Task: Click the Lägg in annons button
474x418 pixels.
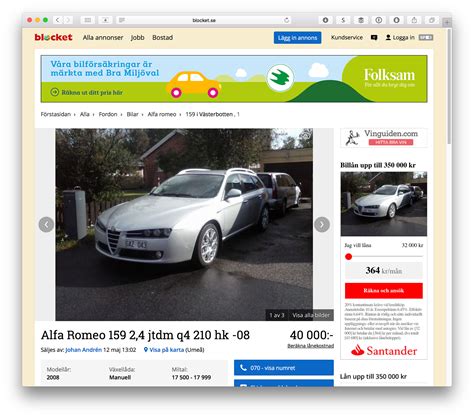Action: [x=297, y=38]
